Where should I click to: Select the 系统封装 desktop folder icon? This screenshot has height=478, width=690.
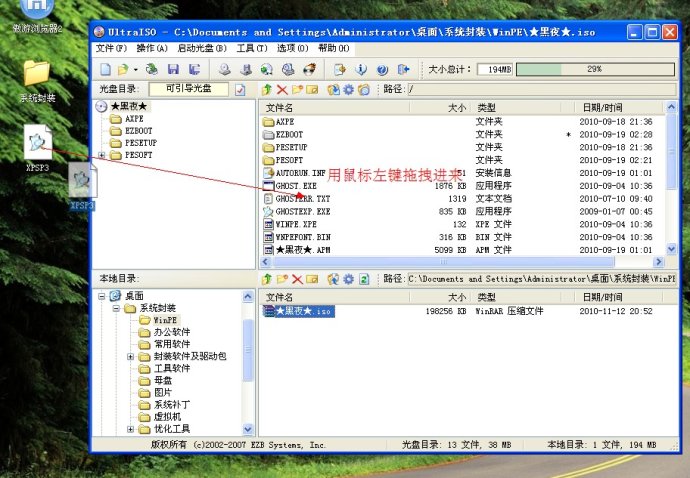pyautogui.click(x=37, y=82)
